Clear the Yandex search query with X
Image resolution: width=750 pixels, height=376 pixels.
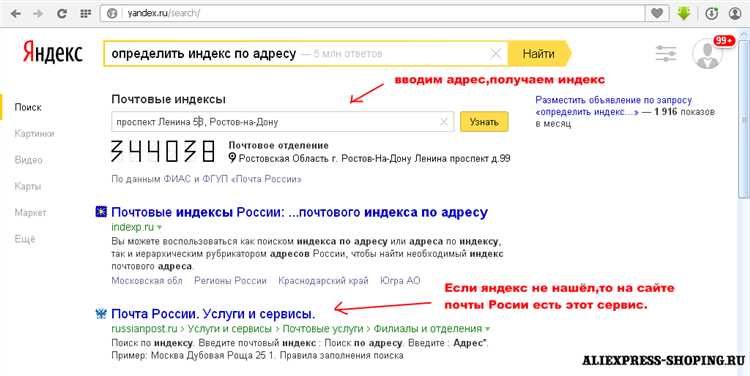pos(496,54)
